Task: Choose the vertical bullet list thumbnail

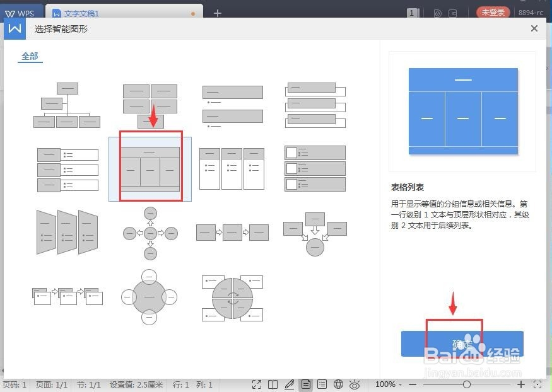Action: point(233,106)
